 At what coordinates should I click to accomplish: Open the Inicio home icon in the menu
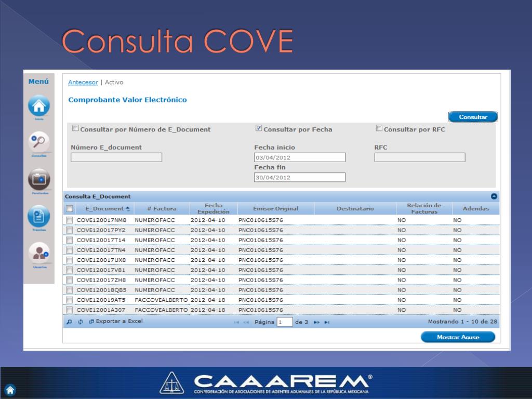pyautogui.click(x=38, y=106)
